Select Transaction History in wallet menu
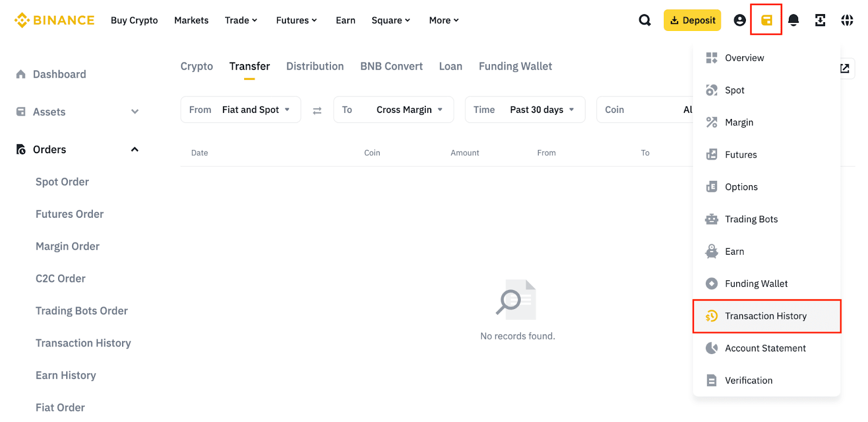This screenshot has width=868, height=422. (767, 316)
